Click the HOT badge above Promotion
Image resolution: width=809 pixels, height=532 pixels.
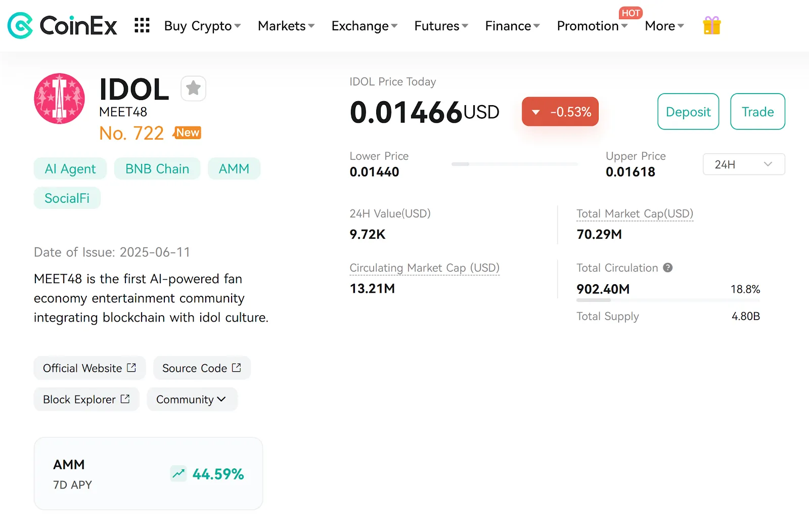pos(631,13)
